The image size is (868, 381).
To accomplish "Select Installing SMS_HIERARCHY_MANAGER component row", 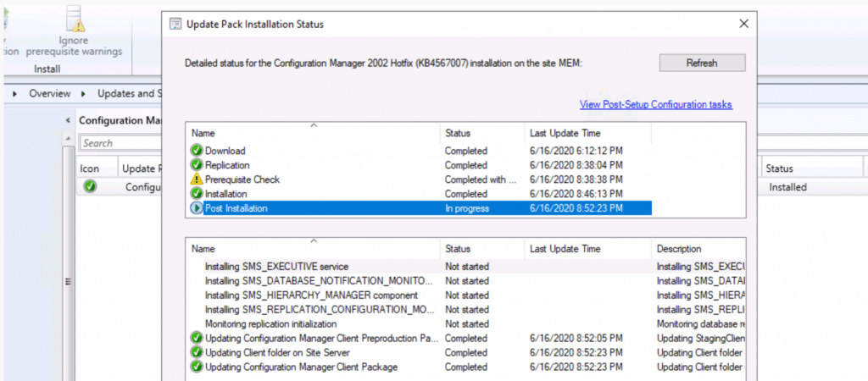I will [x=467, y=295].
